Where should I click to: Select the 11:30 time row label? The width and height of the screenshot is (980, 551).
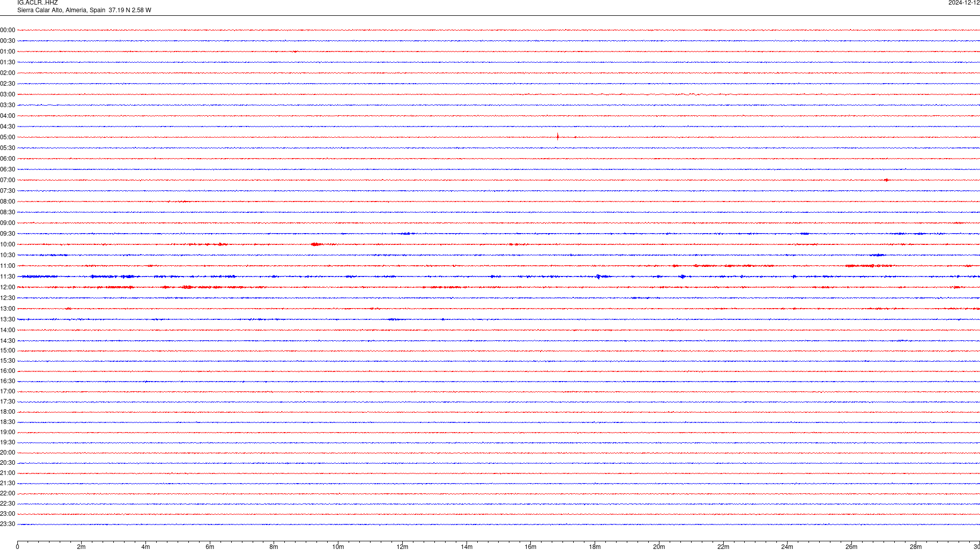click(x=8, y=277)
